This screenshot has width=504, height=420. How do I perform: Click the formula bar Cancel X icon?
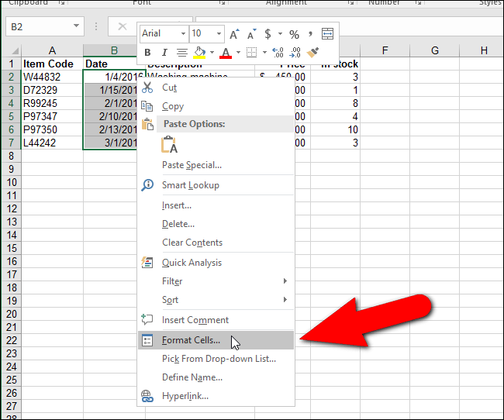pos(123,26)
